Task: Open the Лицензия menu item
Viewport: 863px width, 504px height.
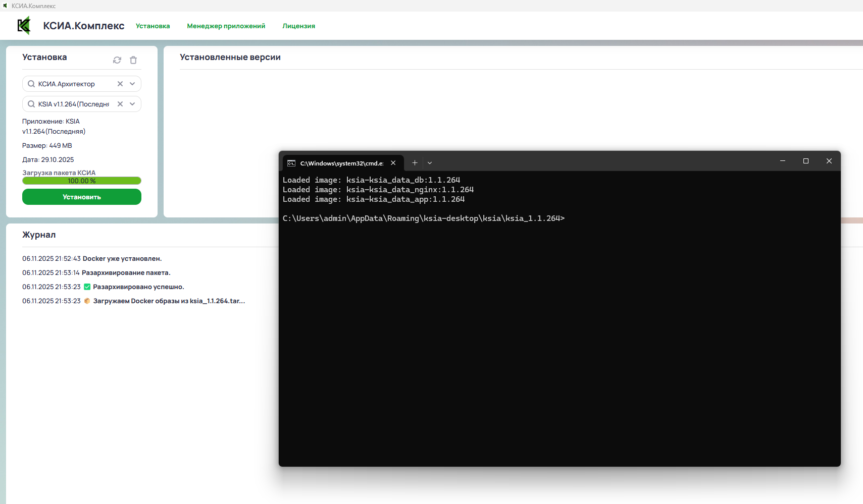Action: coord(298,26)
